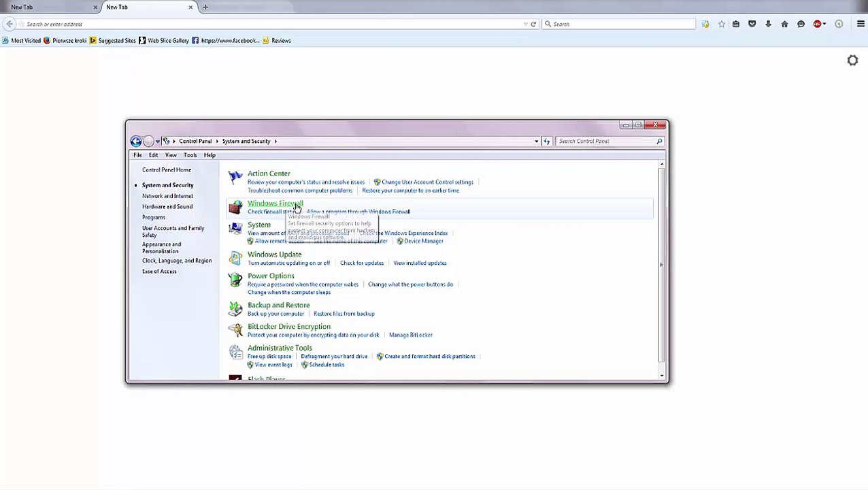Open the Firefox hamburger menu

pyautogui.click(x=861, y=24)
